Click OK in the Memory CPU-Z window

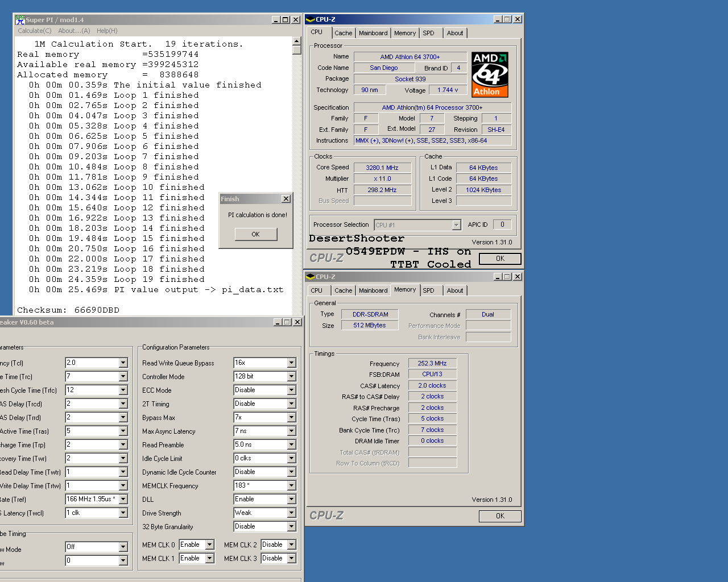[x=500, y=516]
